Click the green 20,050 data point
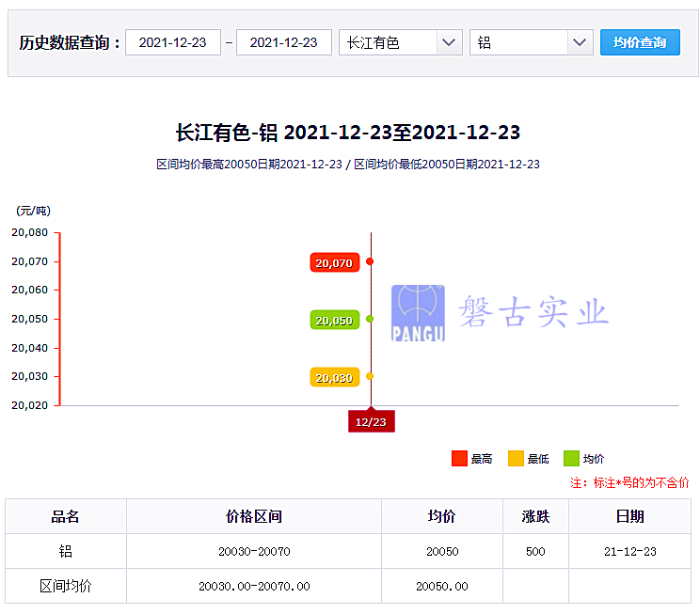Image resolution: width=700 pixels, height=614 pixels. [x=370, y=319]
